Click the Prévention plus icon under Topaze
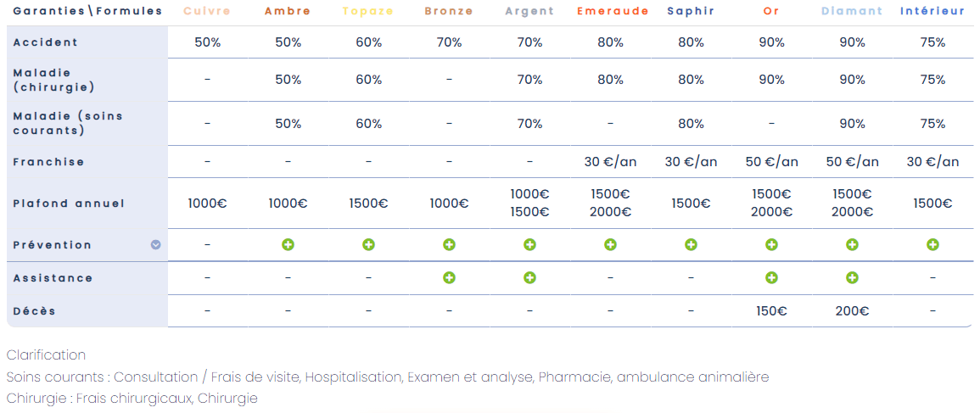This screenshot has width=980, height=413. (x=368, y=245)
